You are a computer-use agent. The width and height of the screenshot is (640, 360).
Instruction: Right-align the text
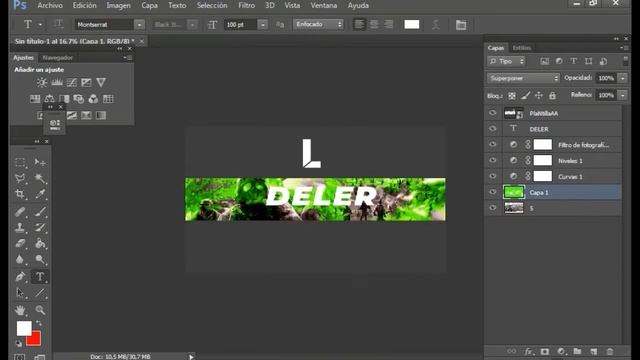point(389,24)
